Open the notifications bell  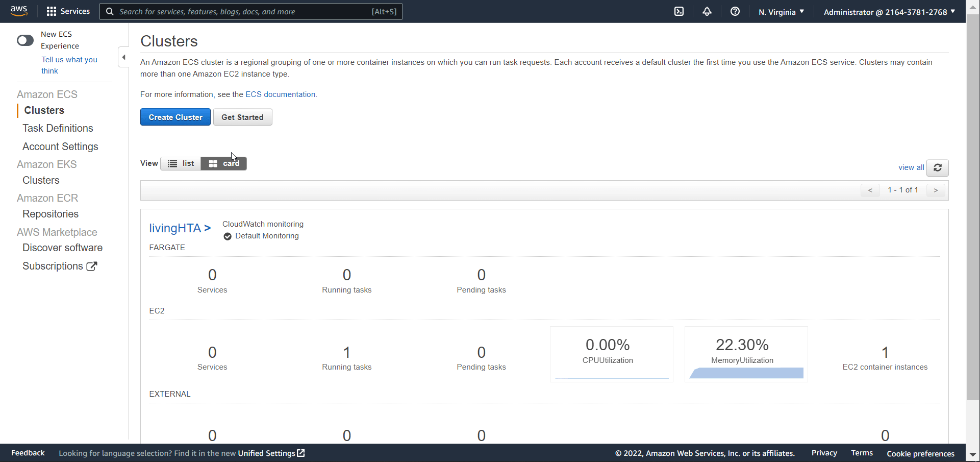point(707,11)
